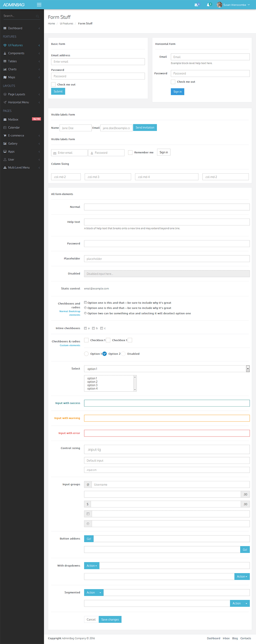Click the Blog footer link
This screenshot has width=256, height=644.
235,638
